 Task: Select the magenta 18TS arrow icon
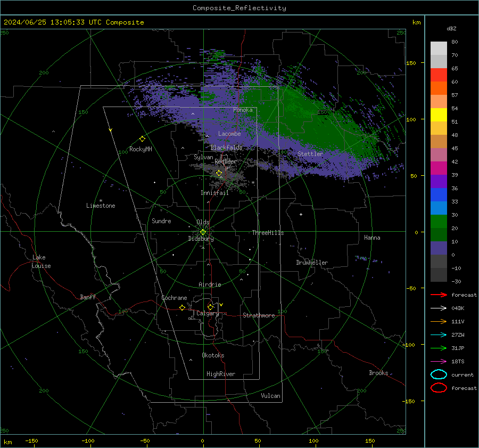[439, 362]
